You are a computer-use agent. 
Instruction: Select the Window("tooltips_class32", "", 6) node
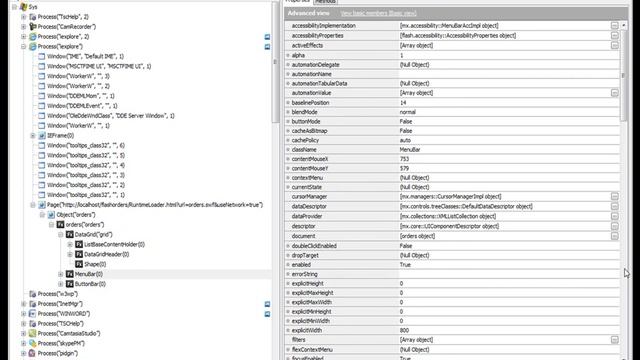86,145
